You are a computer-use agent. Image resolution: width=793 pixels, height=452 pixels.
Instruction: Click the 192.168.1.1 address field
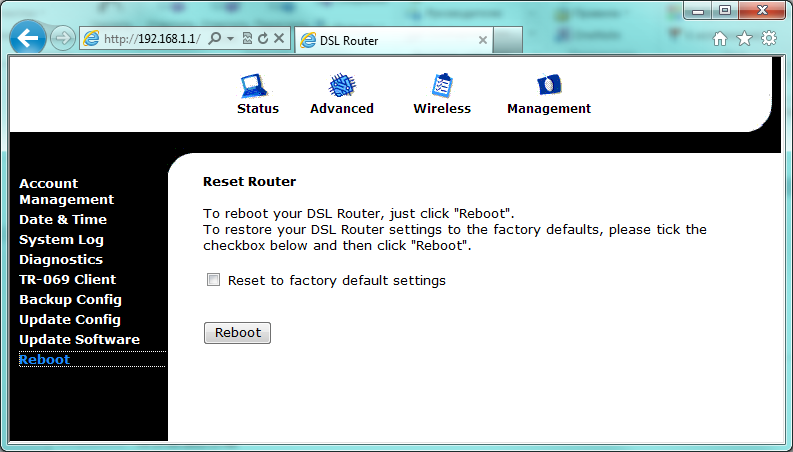point(150,39)
